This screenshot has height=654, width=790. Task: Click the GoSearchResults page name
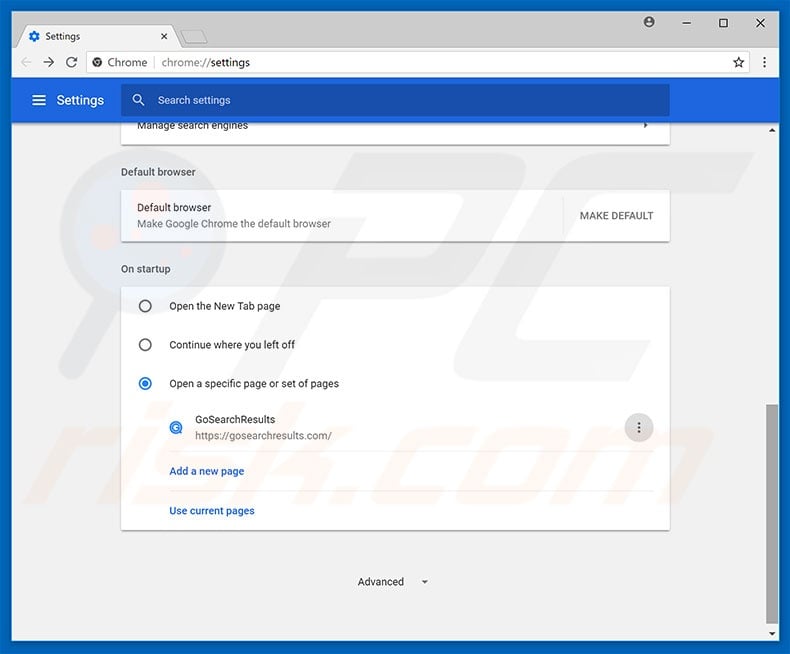235,420
